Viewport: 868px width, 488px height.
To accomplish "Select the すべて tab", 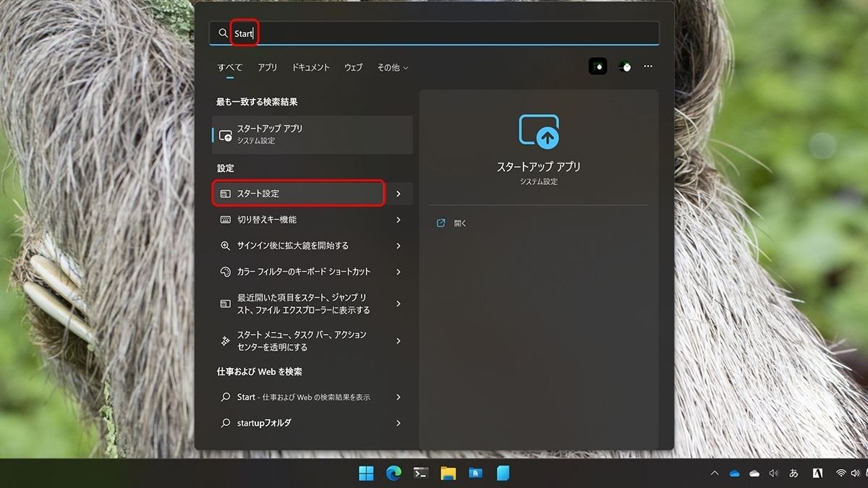I will (x=230, y=67).
